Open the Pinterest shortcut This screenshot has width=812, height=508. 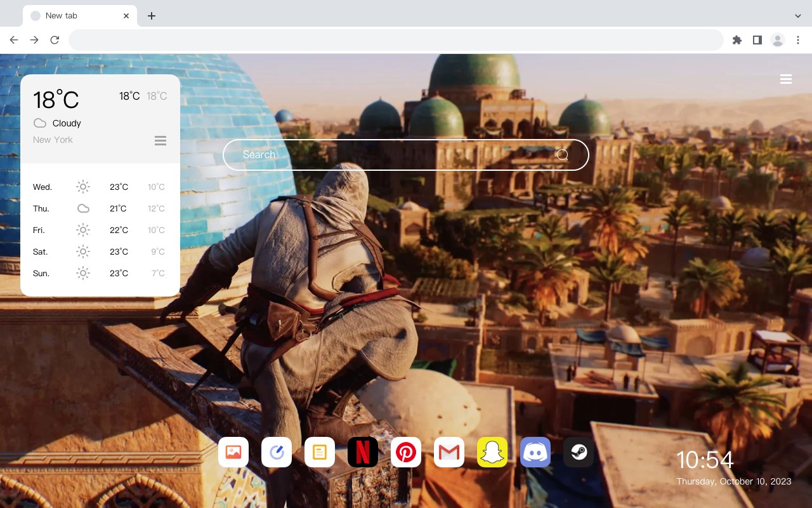406,452
